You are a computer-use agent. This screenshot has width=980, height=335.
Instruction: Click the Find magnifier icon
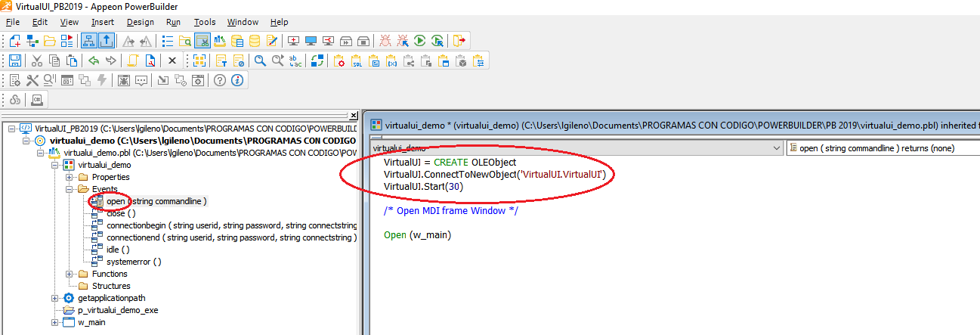tap(260, 60)
